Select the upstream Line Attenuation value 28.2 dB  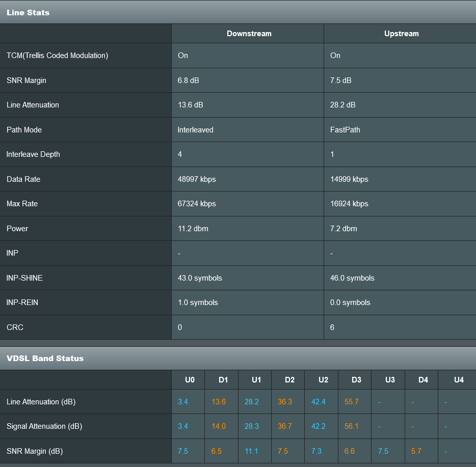342,105
